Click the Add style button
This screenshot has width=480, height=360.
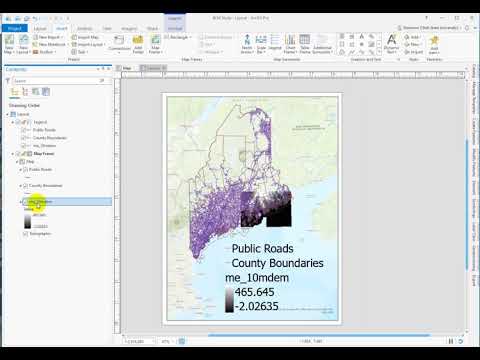click(x=411, y=37)
